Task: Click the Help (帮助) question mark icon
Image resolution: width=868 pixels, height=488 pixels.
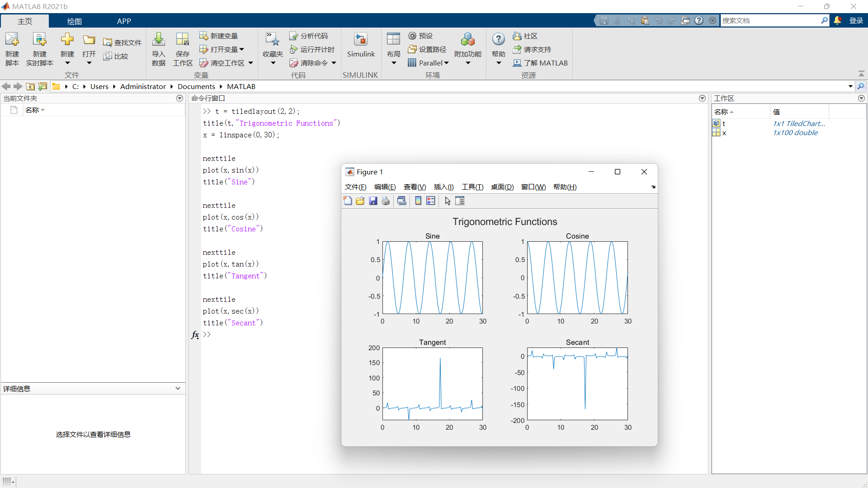Action: [x=499, y=39]
